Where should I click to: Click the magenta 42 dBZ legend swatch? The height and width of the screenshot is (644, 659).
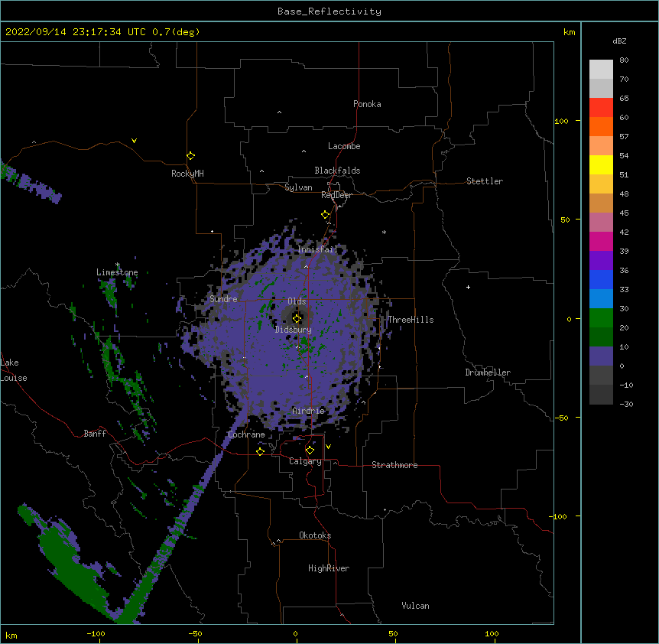[x=601, y=241]
